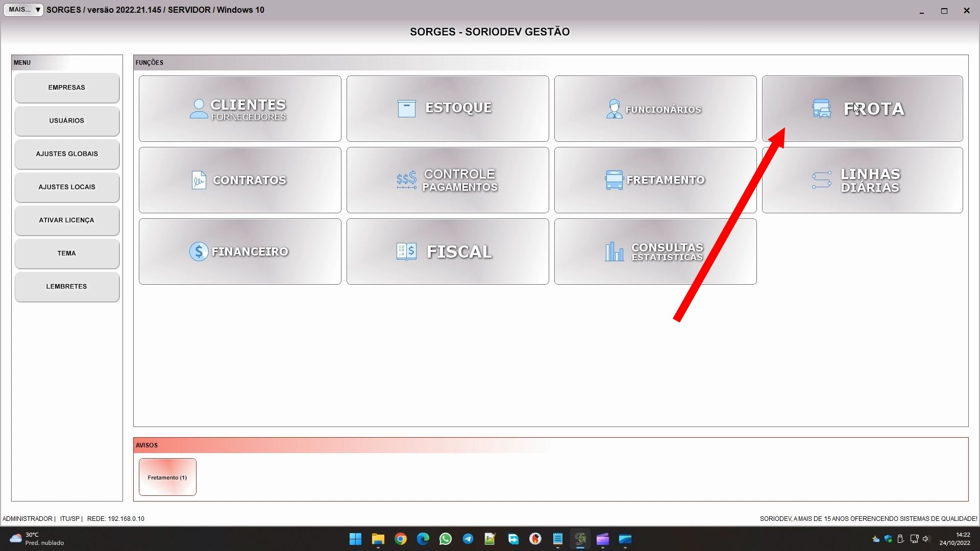The image size is (980, 551).
Task: Open the CONSULTAS ESTATÍSTICAS function tile
Action: point(655,252)
